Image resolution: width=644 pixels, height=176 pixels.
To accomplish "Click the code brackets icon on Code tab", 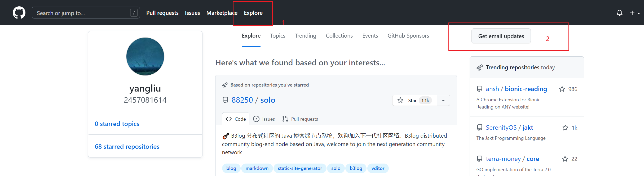I will [x=229, y=119].
